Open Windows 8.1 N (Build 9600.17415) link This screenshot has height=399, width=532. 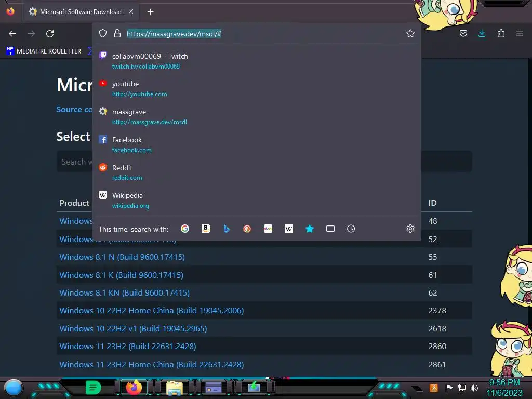pos(122,257)
